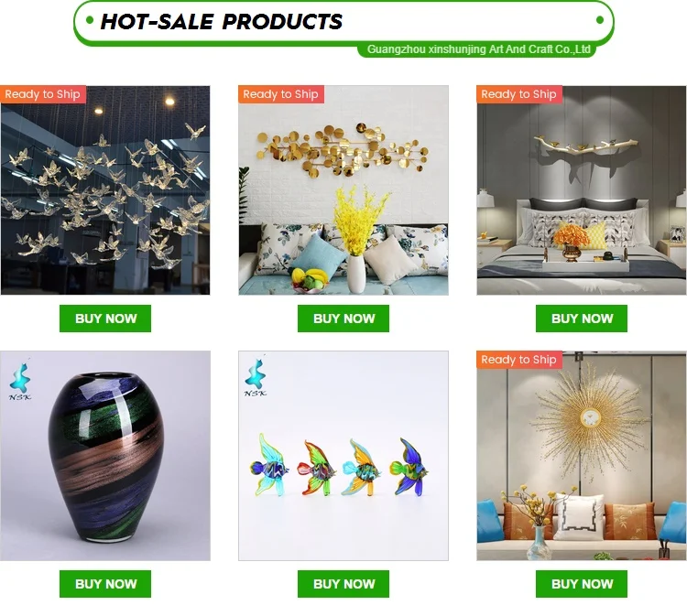The width and height of the screenshot is (687, 616).
Task: Click Ready to Ship badge on gold discs
Action: [281, 94]
